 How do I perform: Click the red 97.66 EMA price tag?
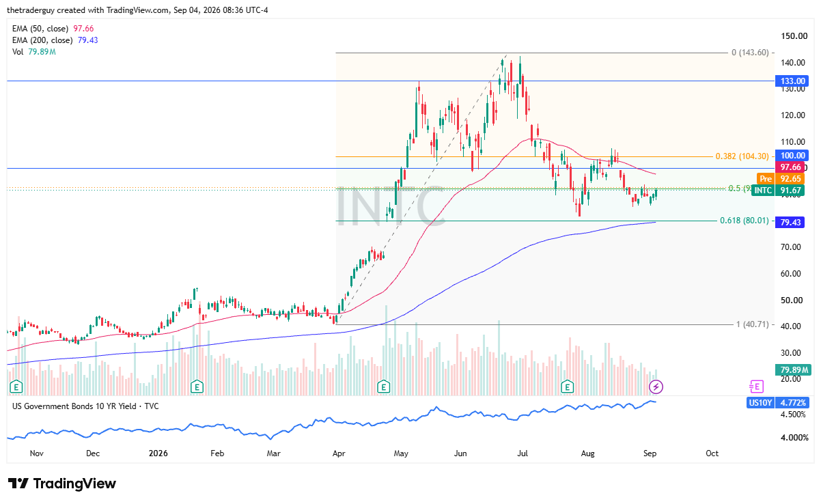pyautogui.click(x=792, y=167)
